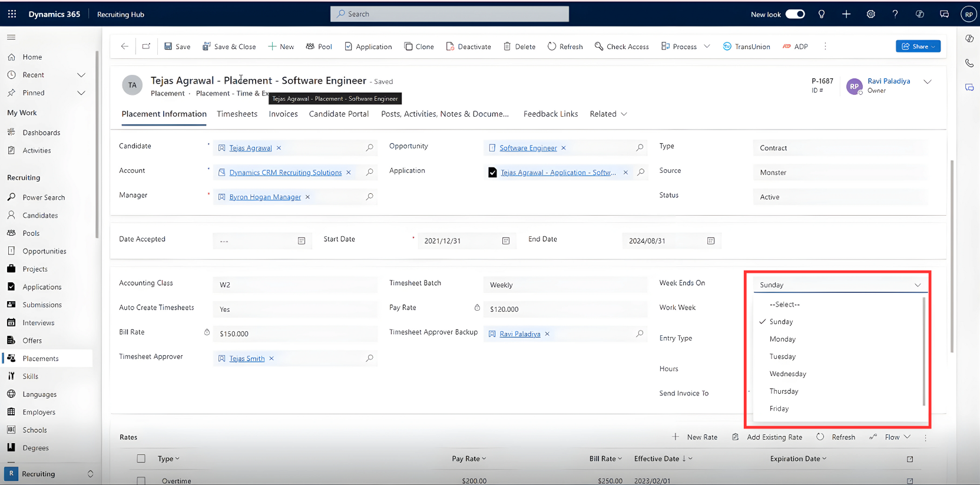Viewport: 980px width, 485px height.
Task: Open the Week Ends On dropdown
Action: 840,285
